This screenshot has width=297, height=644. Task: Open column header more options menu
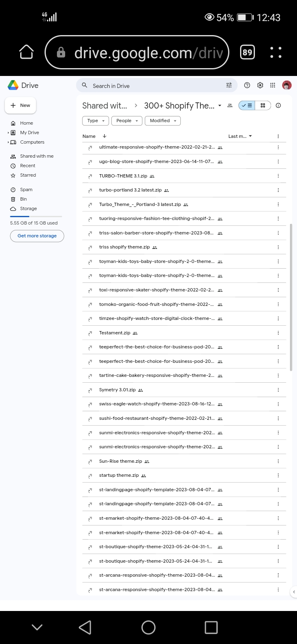tap(278, 136)
